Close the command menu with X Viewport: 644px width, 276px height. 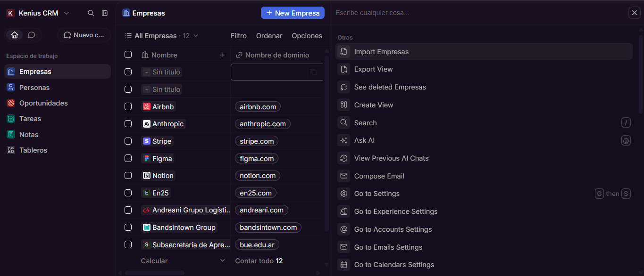(x=635, y=13)
